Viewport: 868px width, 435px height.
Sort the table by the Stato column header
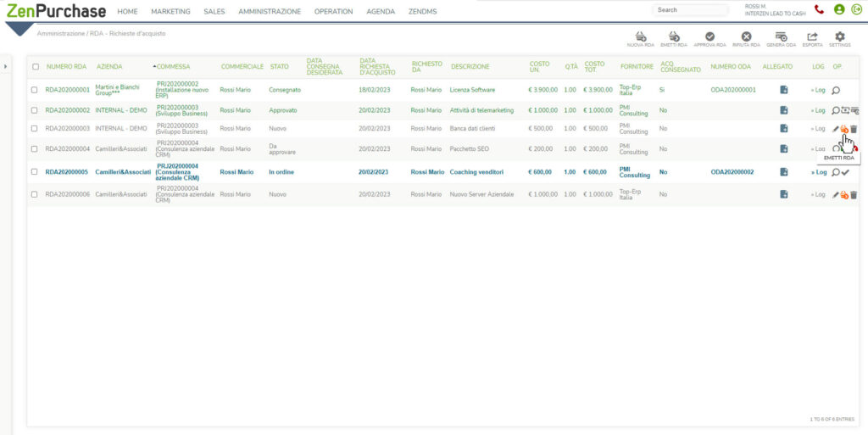[x=279, y=66]
